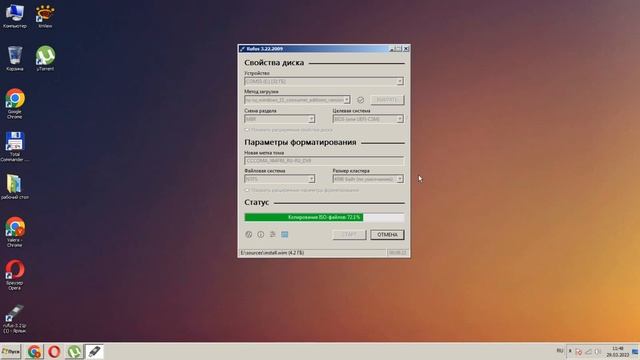Minimize the Rufus window

[392, 49]
